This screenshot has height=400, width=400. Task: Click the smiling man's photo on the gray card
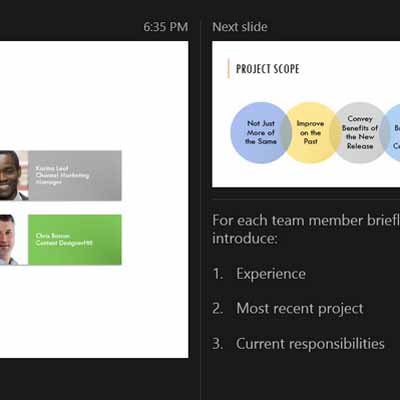[14, 176]
